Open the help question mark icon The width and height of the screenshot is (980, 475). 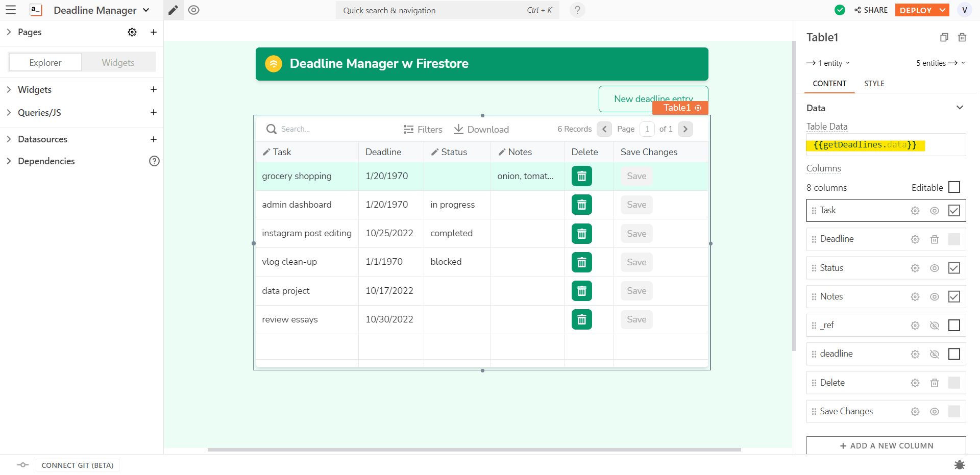pyautogui.click(x=577, y=10)
